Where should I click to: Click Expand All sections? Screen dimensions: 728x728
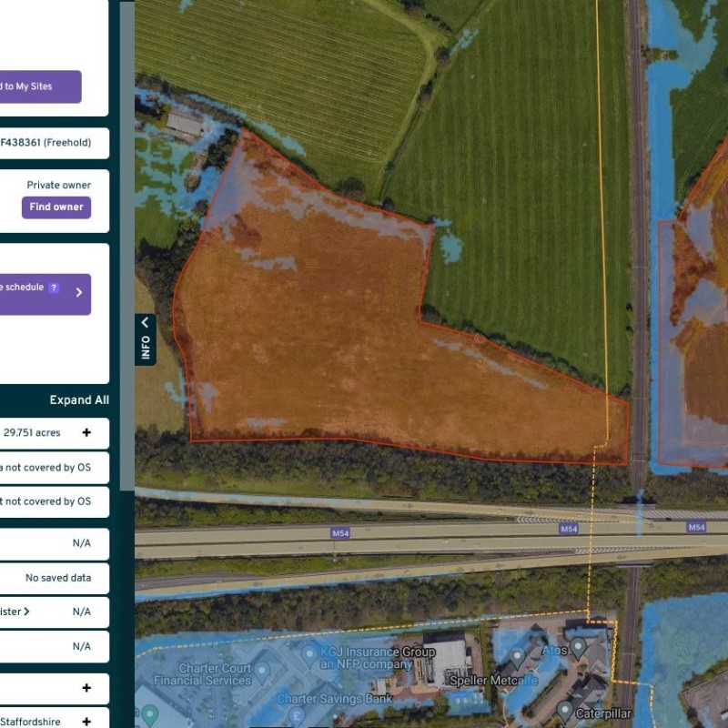(79, 400)
